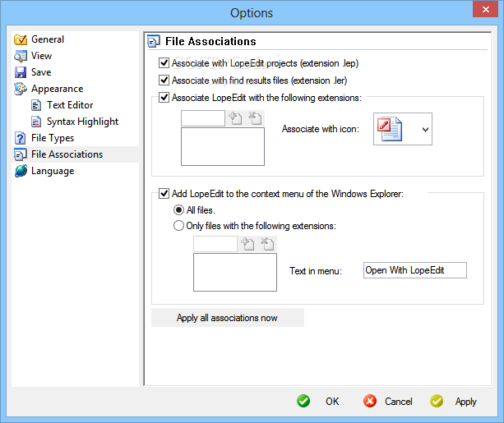Toggle Associate LopeEdit with following extensions checkbox
This screenshot has height=423, width=504.
click(x=164, y=97)
